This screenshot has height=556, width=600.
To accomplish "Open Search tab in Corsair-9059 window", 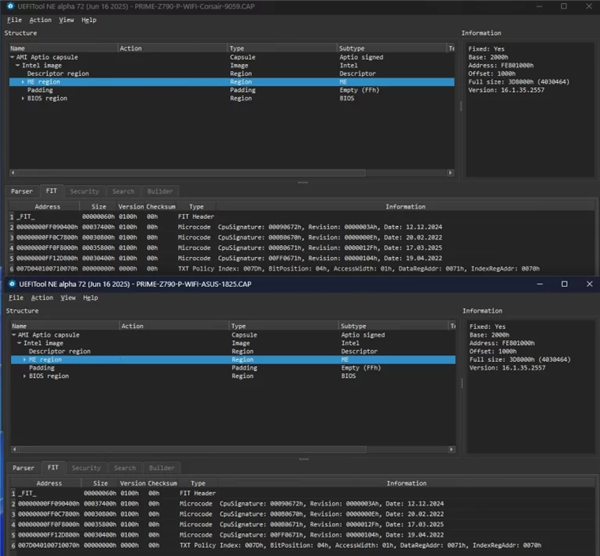I will 124,190.
